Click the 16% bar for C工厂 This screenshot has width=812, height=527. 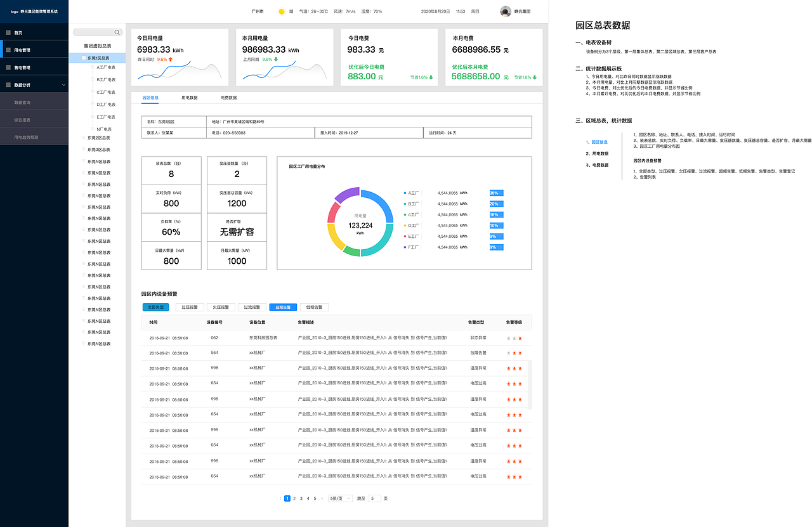tap(496, 214)
